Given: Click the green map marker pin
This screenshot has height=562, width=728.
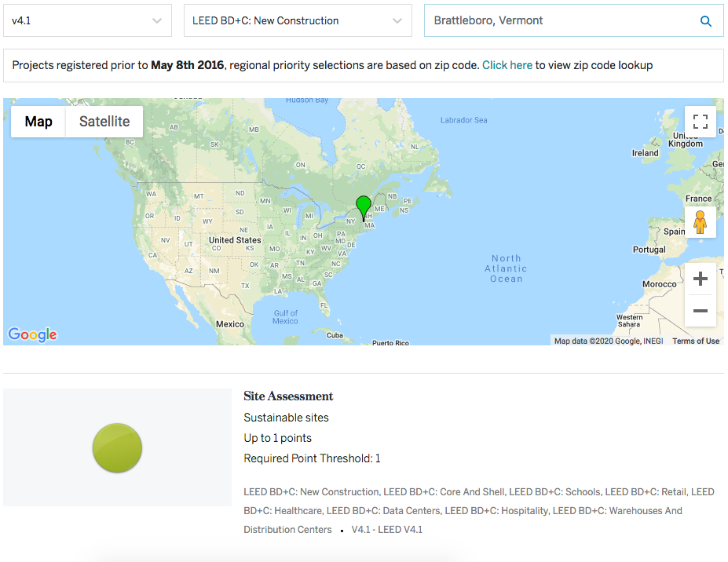Looking at the screenshot, I should [x=363, y=207].
